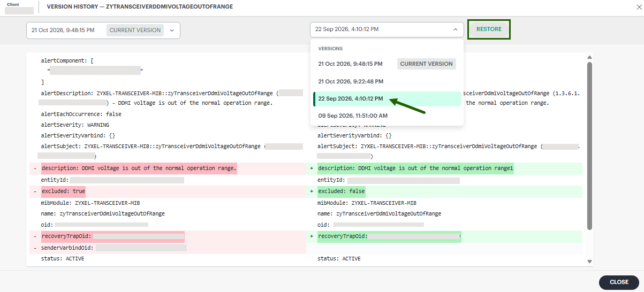This screenshot has width=644, height=292.
Task: Click the scrollbar down arrow in diff view
Action: click(x=590, y=262)
